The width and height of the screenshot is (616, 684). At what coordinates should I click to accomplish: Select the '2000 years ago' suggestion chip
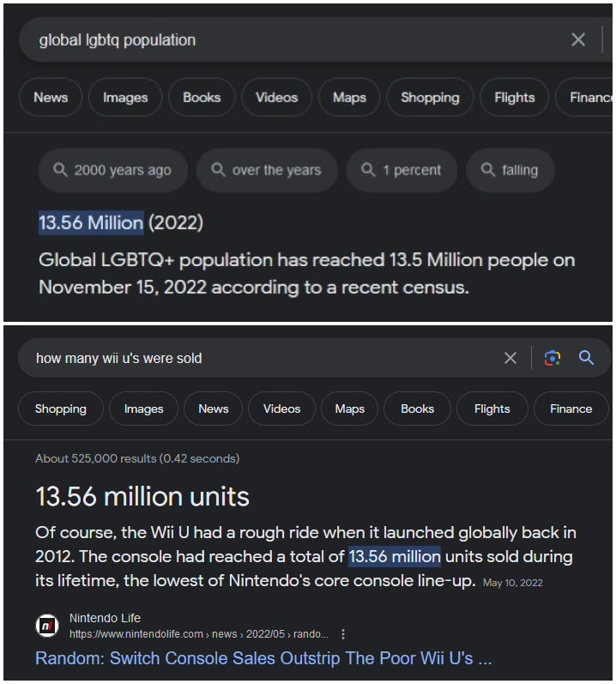pyautogui.click(x=112, y=170)
